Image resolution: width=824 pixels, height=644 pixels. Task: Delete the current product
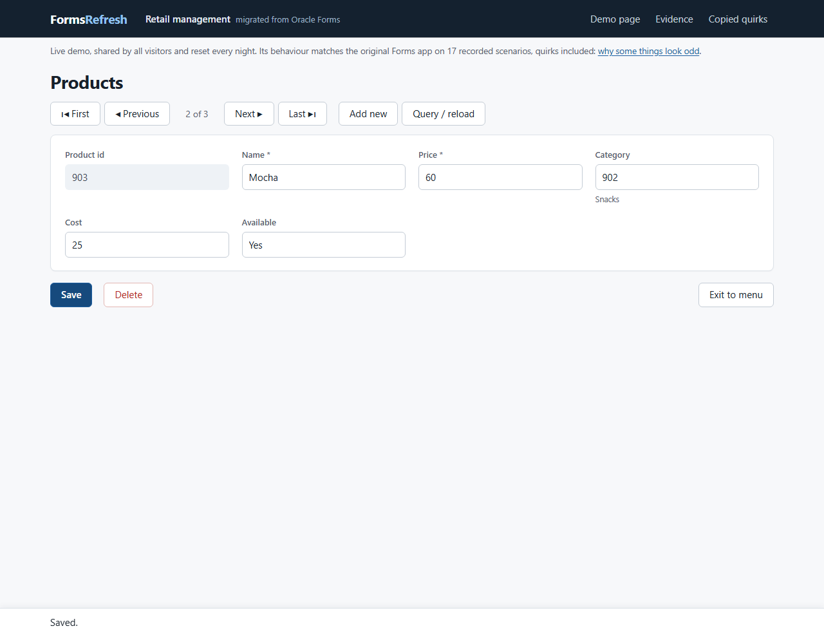click(x=129, y=295)
